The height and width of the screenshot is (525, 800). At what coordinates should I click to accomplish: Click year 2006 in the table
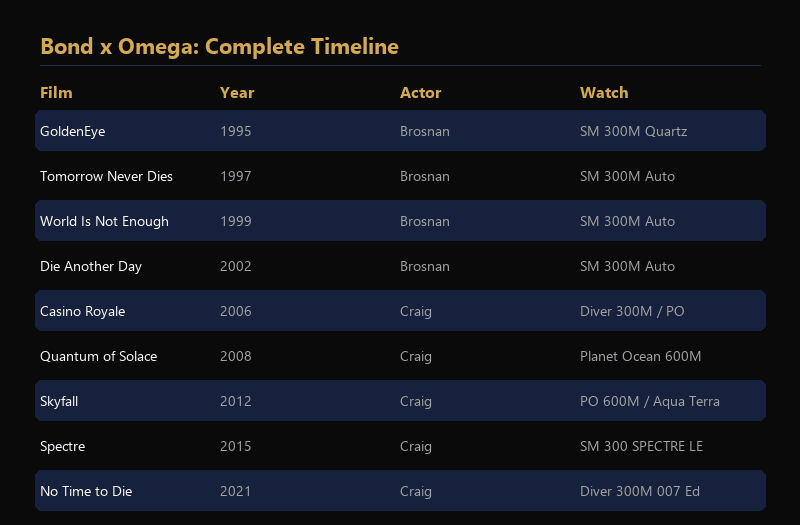[236, 311]
